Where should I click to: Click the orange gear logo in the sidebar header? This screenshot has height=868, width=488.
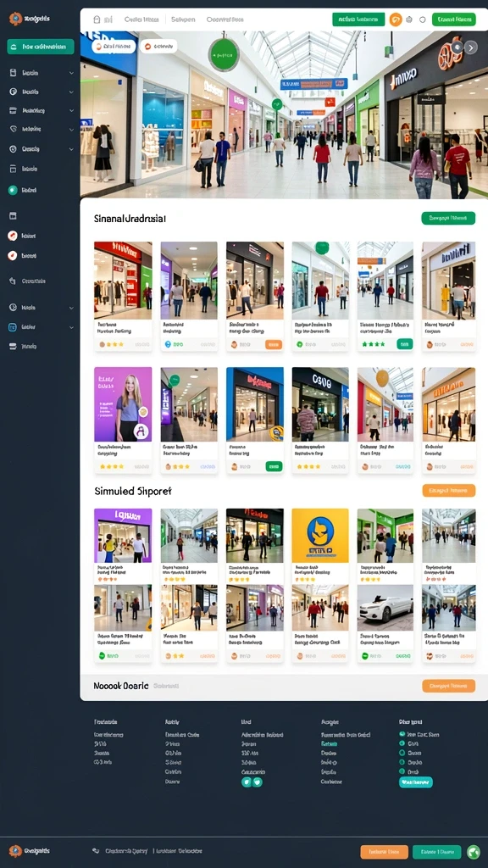[x=15, y=19]
